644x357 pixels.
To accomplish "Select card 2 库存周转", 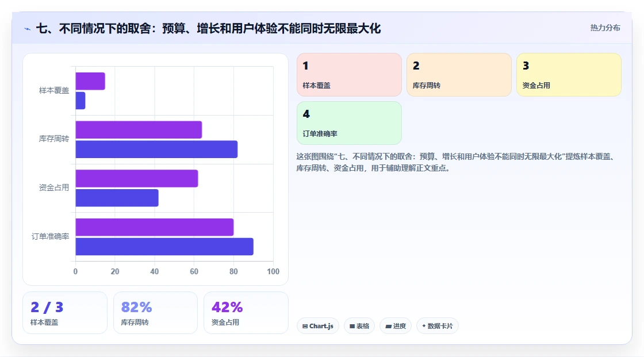I will coord(459,75).
